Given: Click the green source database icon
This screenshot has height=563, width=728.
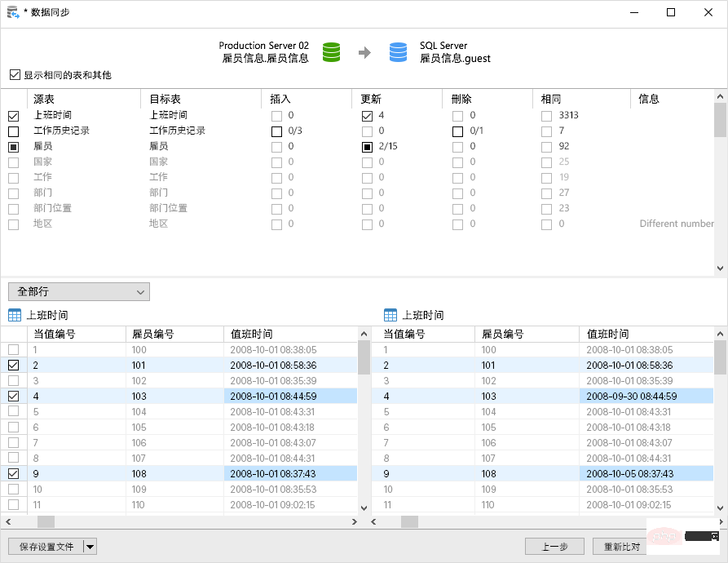Looking at the screenshot, I should [x=331, y=52].
